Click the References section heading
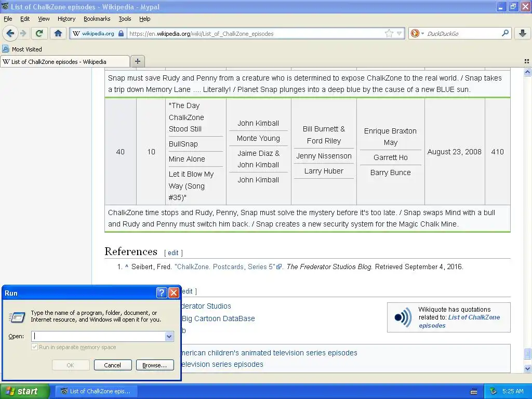 pyautogui.click(x=131, y=251)
